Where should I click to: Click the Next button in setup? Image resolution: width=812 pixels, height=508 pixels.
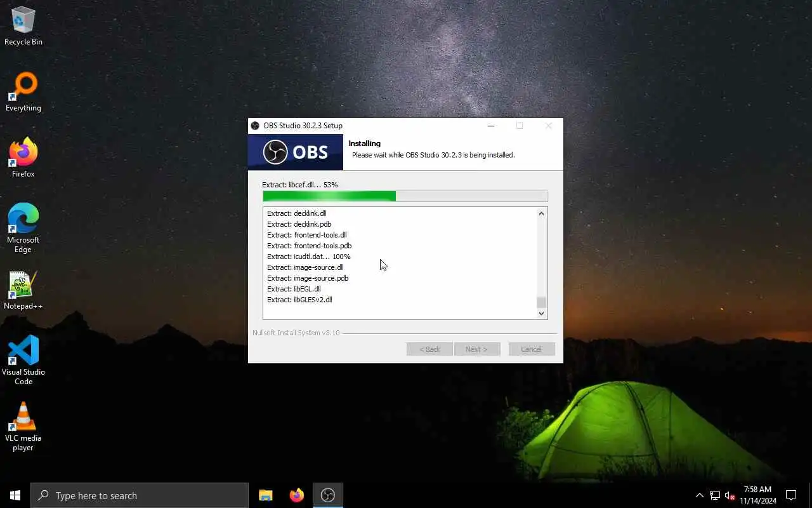pos(477,349)
